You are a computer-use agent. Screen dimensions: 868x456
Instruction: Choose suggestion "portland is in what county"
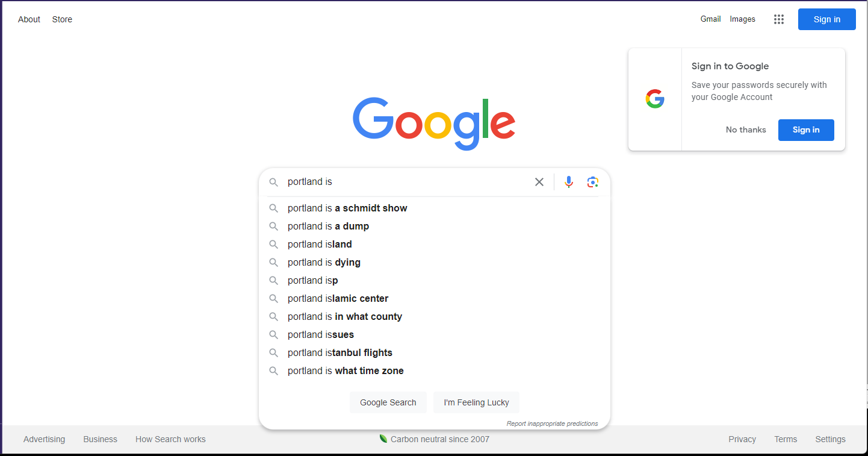click(x=344, y=317)
